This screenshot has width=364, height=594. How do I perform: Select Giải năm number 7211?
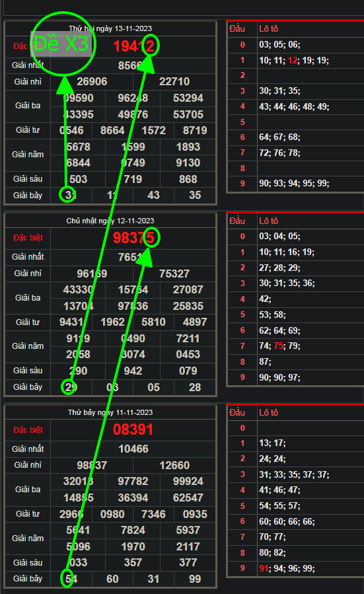(188, 338)
